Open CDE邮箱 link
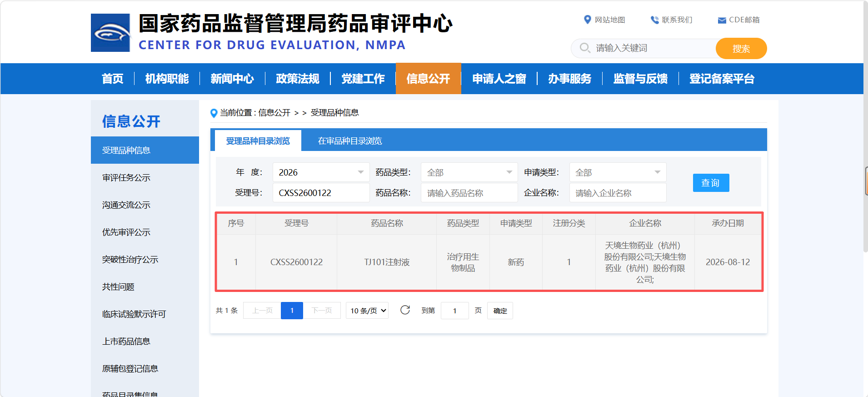 click(744, 20)
